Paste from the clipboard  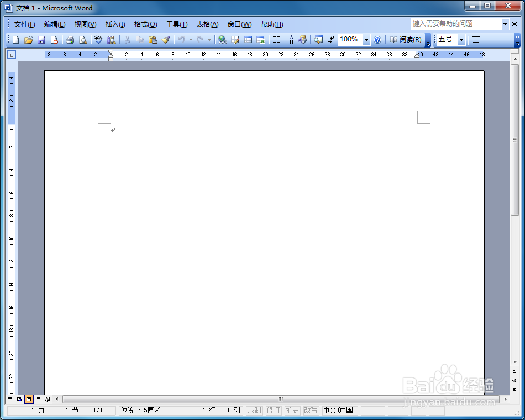(153, 40)
